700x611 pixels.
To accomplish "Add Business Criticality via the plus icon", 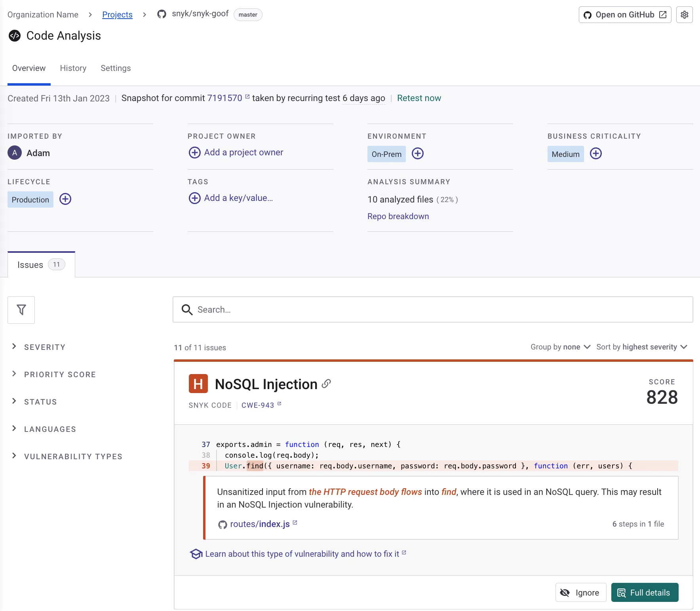I will (596, 154).
